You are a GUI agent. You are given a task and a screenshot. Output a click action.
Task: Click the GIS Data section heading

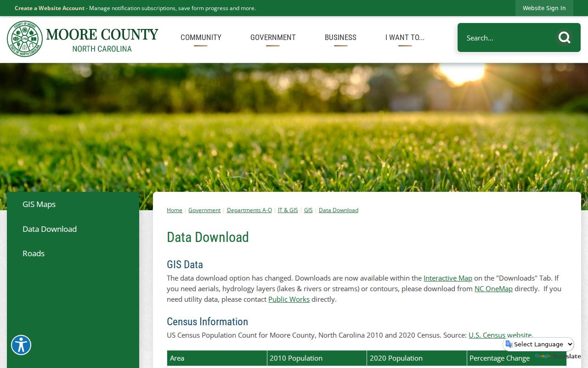pyautogui.click(x=185, y=264)
